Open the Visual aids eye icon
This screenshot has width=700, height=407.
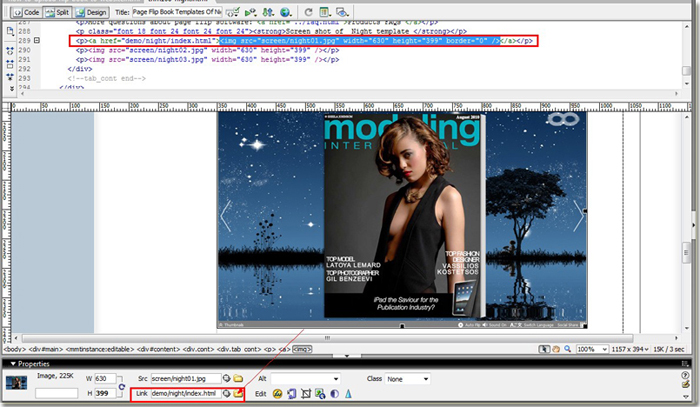pos(342,12)
